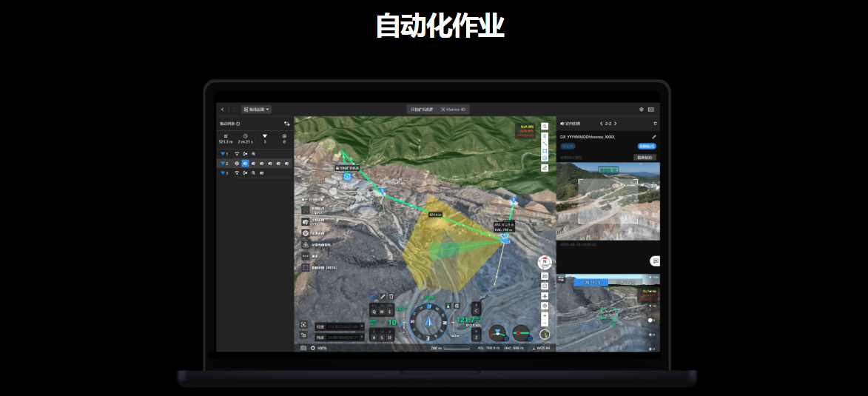Click the back arrow in top bar
The image size is (868, 396).
[x=222, y=110]
